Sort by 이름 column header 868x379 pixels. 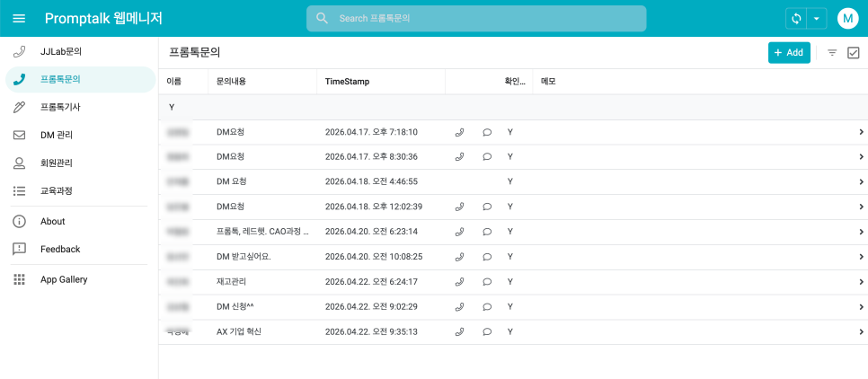coord(173,82)
